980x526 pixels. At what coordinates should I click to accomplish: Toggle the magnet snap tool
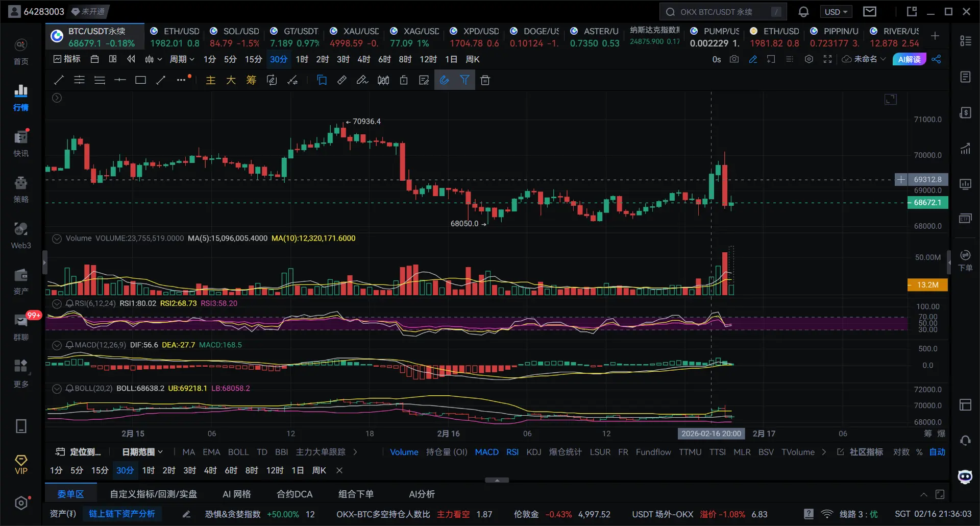[445, 80]
